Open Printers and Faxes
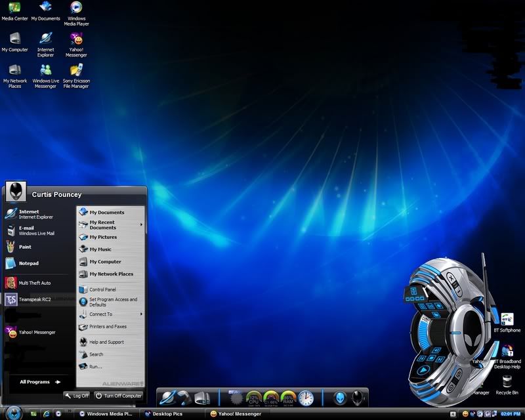The image size is (525, 420). click(x=111, y=327)
